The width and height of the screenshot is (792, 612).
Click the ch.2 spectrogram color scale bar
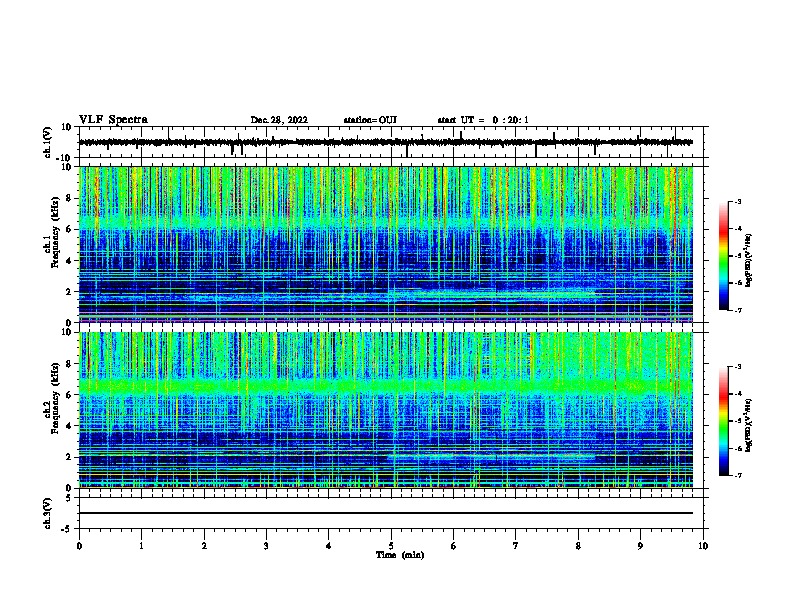click(x=724, y=421)
